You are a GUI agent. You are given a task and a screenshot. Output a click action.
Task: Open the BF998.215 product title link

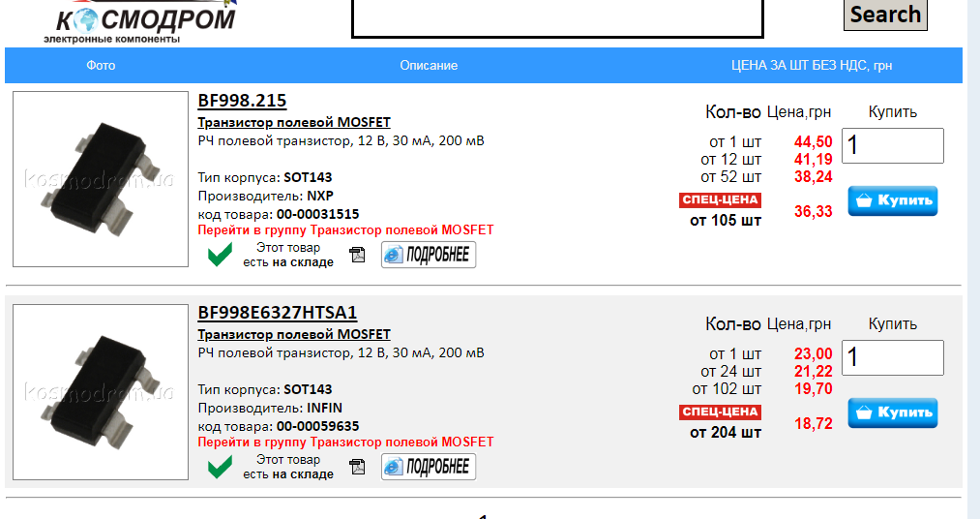click(x=242, y=101)
